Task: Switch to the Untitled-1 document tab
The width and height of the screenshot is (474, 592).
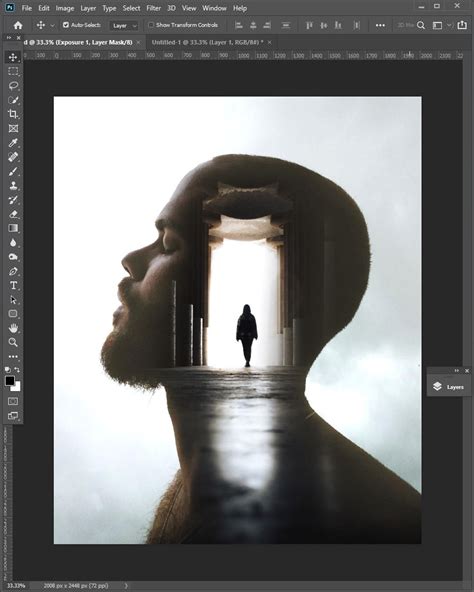Action: 207,42
